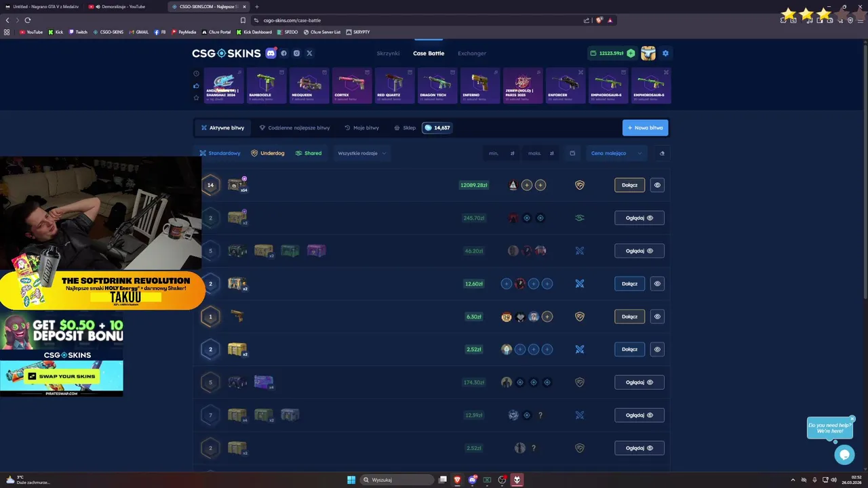Open the X (Twitter) icon in site header
This screenshot has height=488, width=868.
click(x=309, y=53)
